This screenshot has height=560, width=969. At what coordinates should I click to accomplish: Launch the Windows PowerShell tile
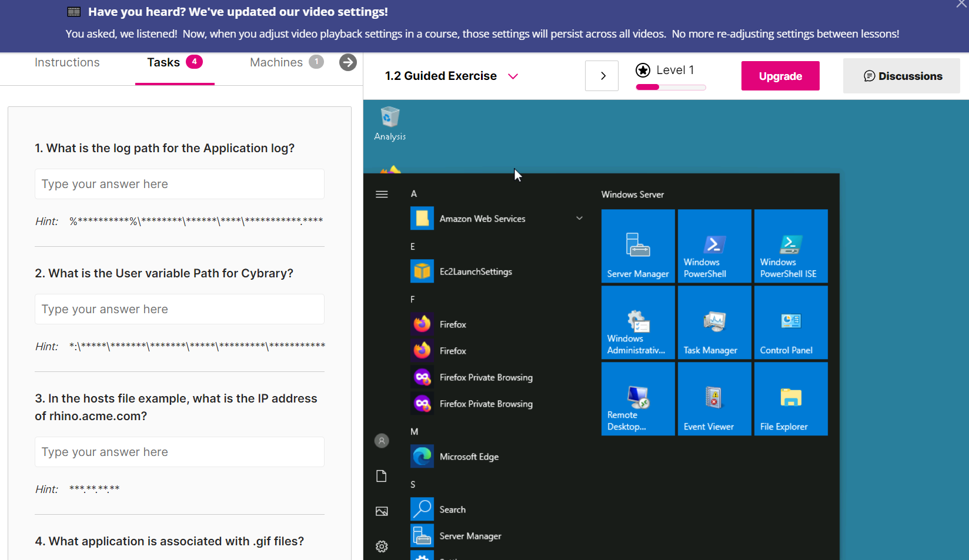pyautogui.click(x=714, y=246)
